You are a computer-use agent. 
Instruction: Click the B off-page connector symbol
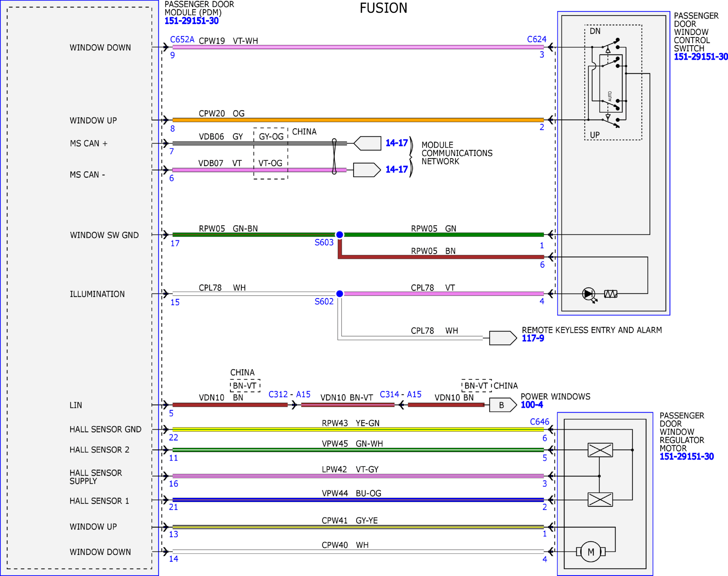point(503,405)
